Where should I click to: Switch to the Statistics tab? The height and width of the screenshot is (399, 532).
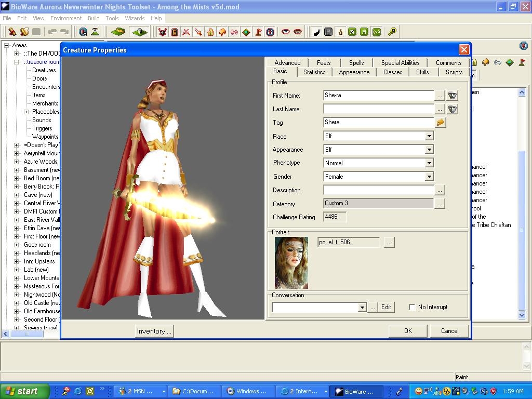[314, 72]
